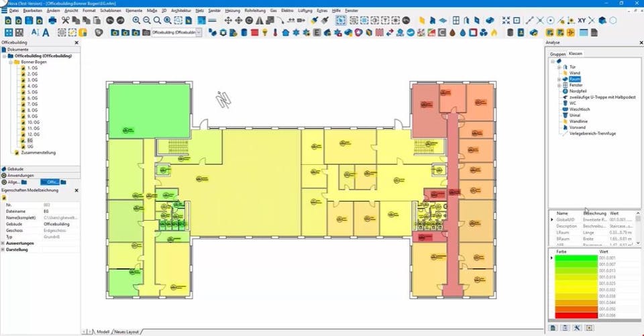Open the Gebäude panel section

pyautogui.click(x=40, y=169)
